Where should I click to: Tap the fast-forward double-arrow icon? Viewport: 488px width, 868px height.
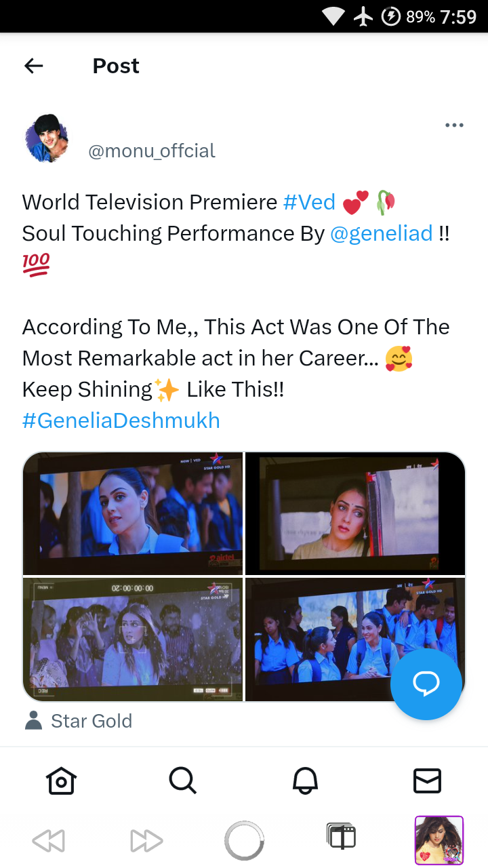tap(146, 841)
